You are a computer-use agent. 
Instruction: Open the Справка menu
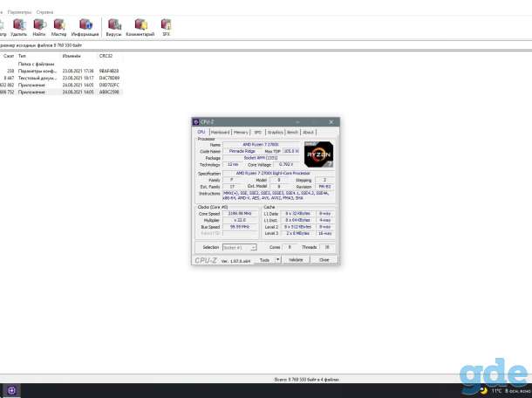pos(44,12)
